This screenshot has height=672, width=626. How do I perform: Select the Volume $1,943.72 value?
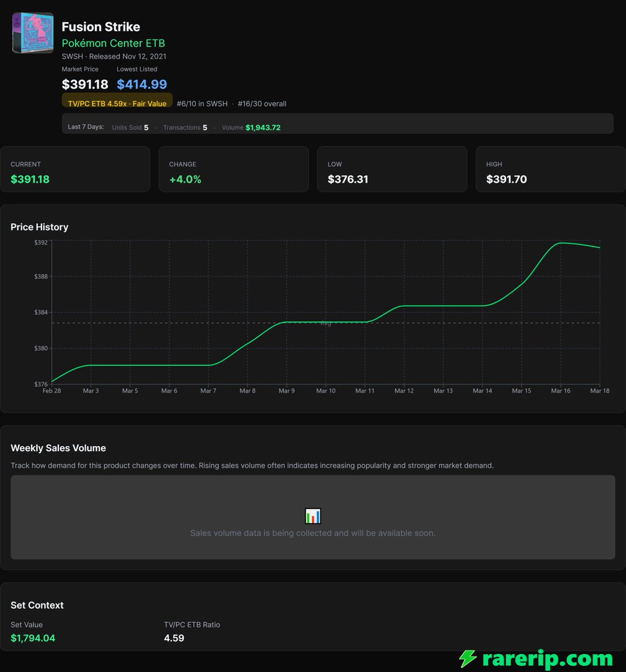(x=263, y=128)
